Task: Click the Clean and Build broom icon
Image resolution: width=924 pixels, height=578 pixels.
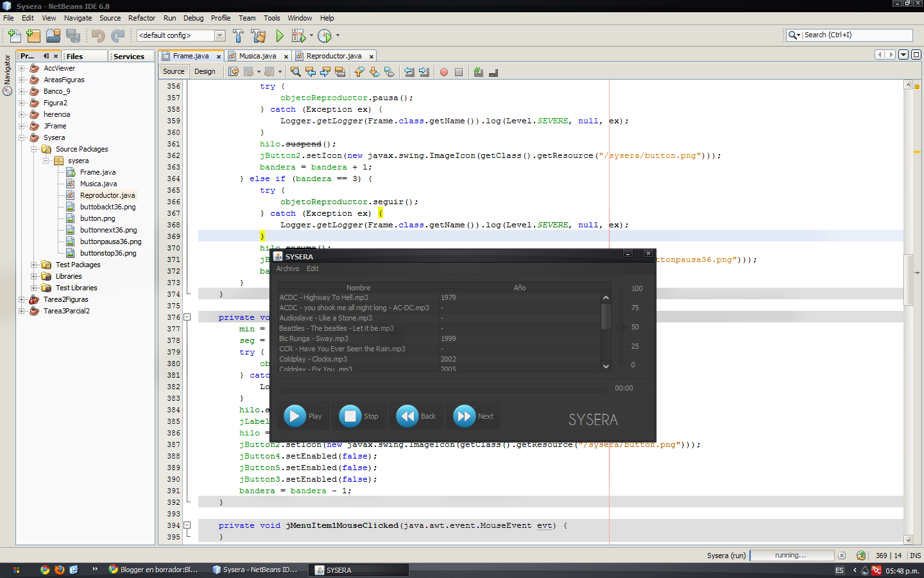Action: coord(259,36)
